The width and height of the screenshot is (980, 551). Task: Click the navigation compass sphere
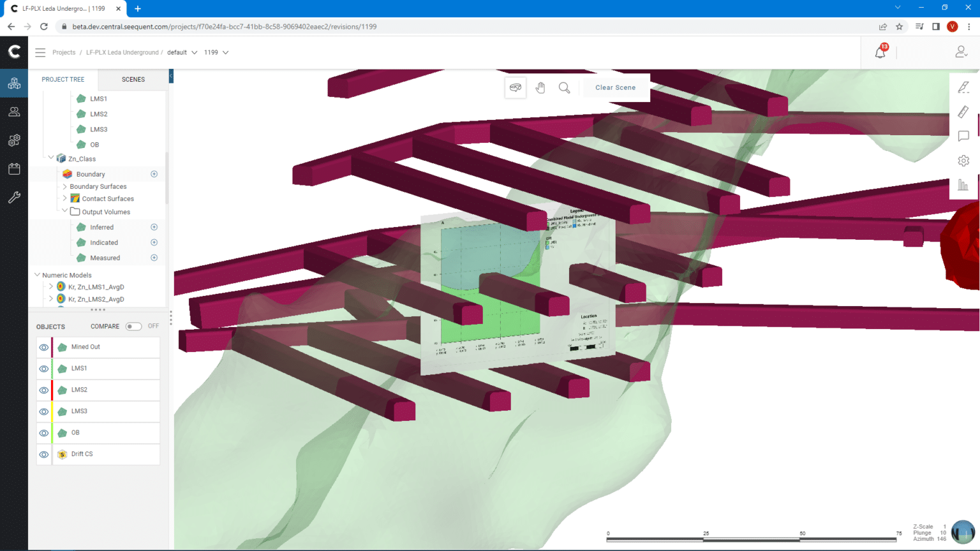coord(962,531)
